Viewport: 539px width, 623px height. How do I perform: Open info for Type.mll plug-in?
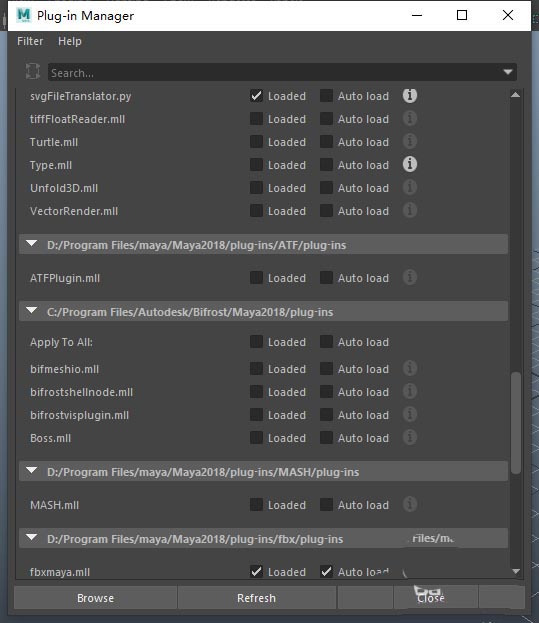click(410, 164)
